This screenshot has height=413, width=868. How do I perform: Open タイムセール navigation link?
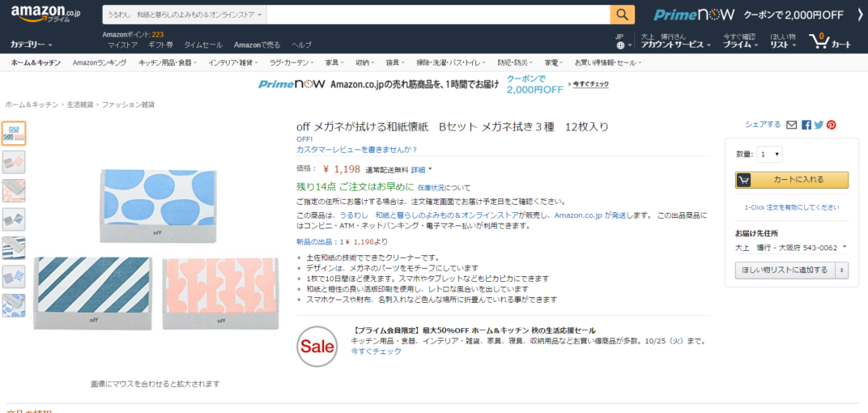tap(203, 45)
